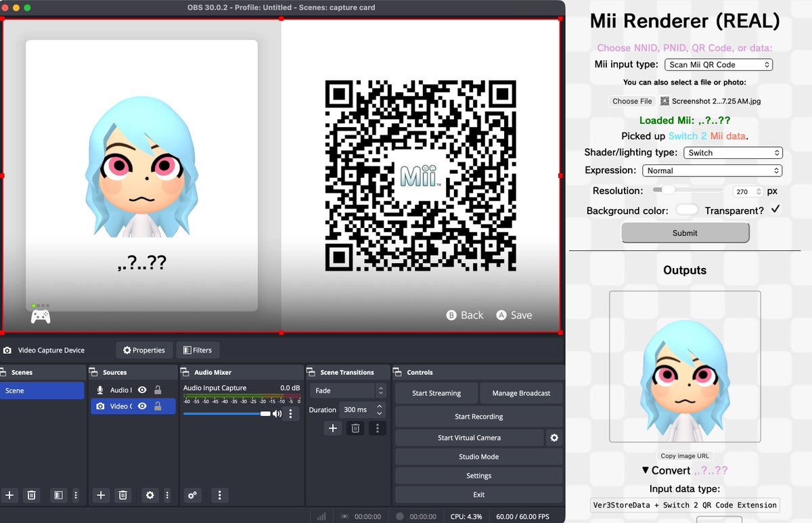Open Audio Mixer panel three-dot menu
This screenshot has height=523, width=812.
[220, 495]
